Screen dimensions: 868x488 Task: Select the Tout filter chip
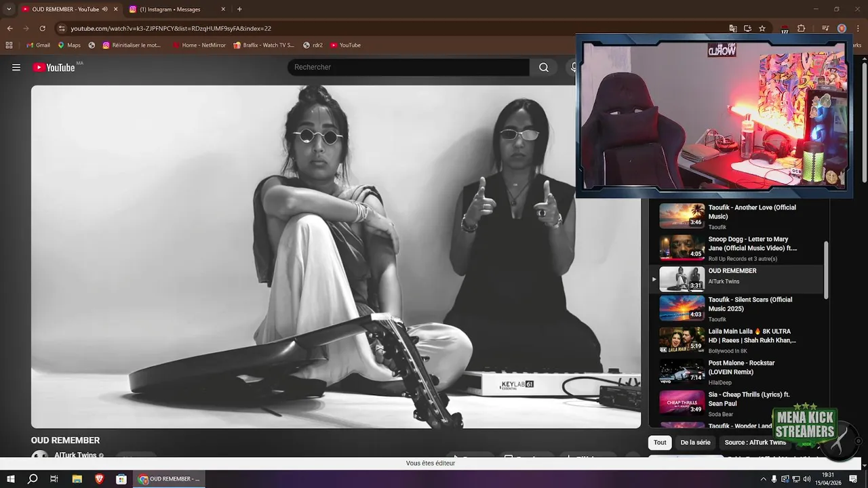[660, 443]
